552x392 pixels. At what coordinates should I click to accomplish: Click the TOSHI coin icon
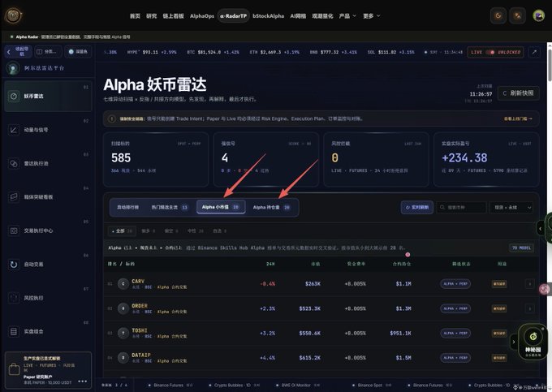coord(123,334)
